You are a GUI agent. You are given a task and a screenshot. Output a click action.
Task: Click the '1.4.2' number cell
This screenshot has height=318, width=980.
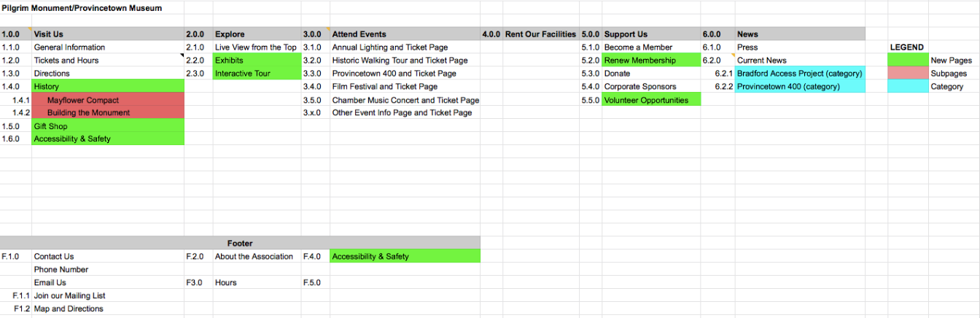[x=16, y=113]
